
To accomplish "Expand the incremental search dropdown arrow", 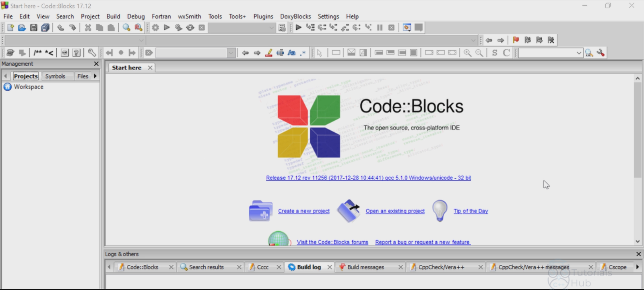I will point(231,53).
